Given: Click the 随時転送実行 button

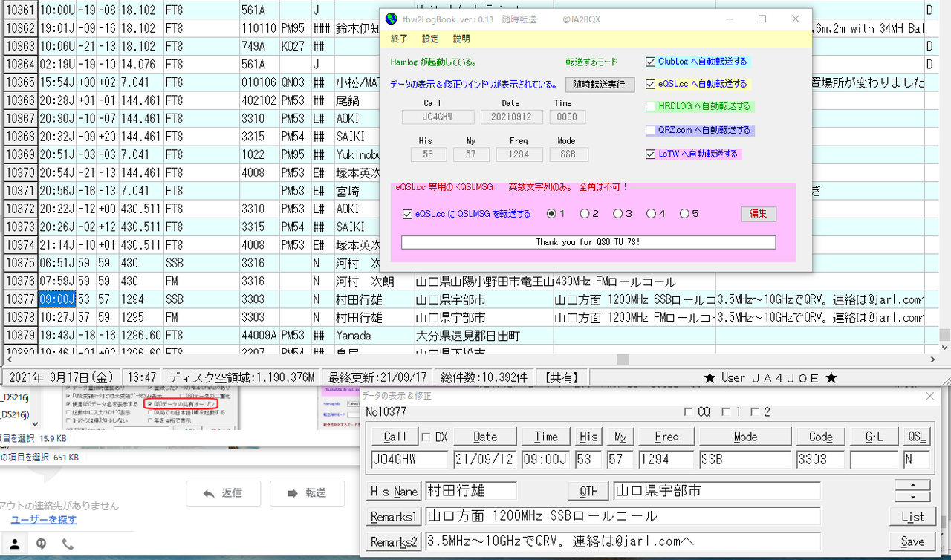Looking at the screenshot, I should (x=600, y=85).
